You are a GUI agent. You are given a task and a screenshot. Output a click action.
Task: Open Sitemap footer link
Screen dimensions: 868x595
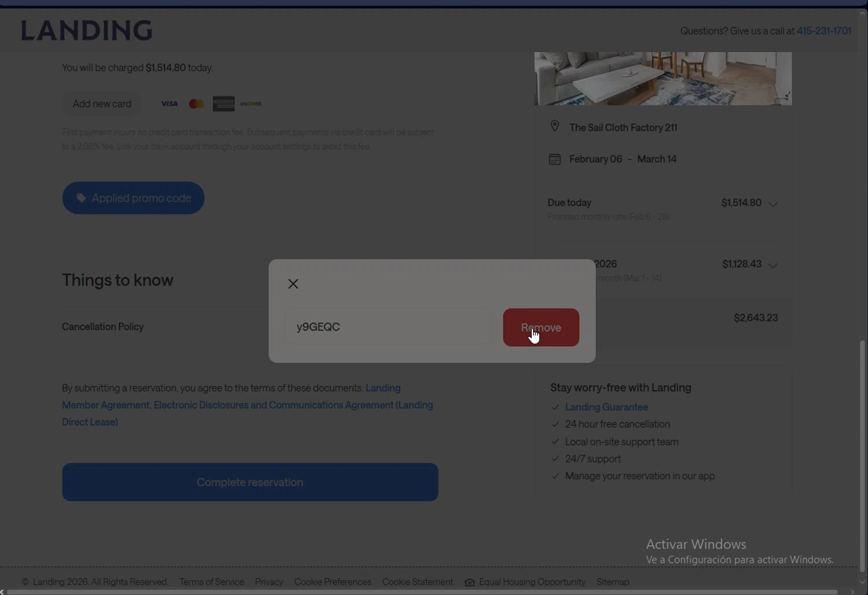pos(613,582)
